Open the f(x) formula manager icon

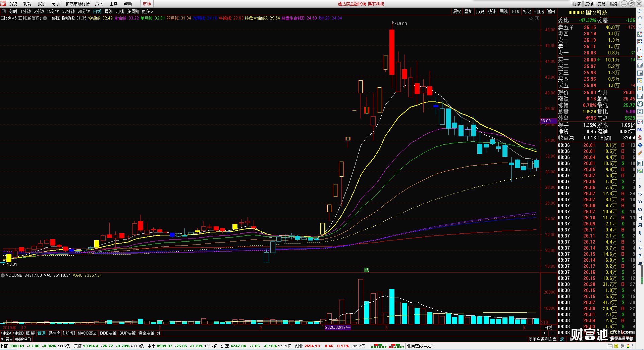point(640,104)
